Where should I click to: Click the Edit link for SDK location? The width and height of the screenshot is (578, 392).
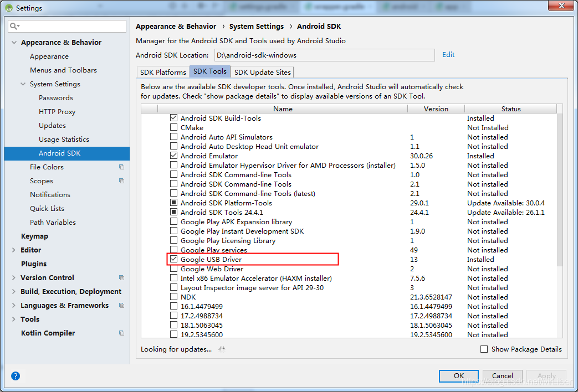(448, 54)
